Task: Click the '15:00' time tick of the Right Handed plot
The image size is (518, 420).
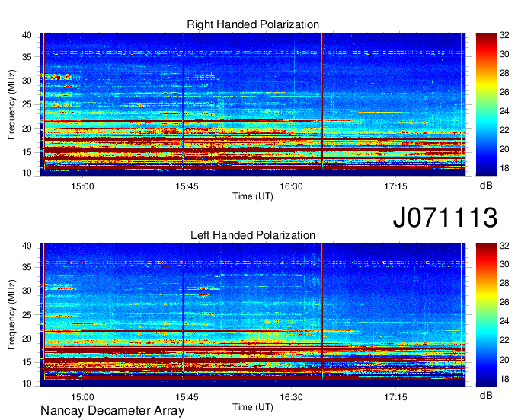Action: click(x=82, y=186)
